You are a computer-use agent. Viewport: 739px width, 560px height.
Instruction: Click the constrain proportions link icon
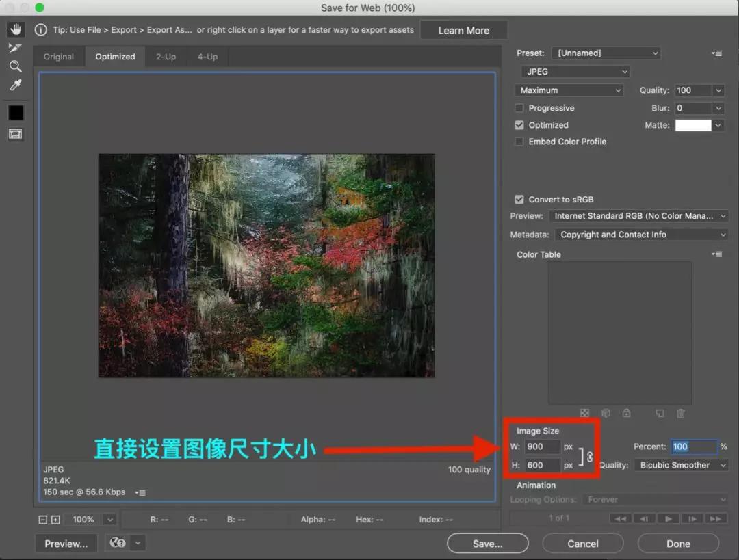[x=590, y=457]
